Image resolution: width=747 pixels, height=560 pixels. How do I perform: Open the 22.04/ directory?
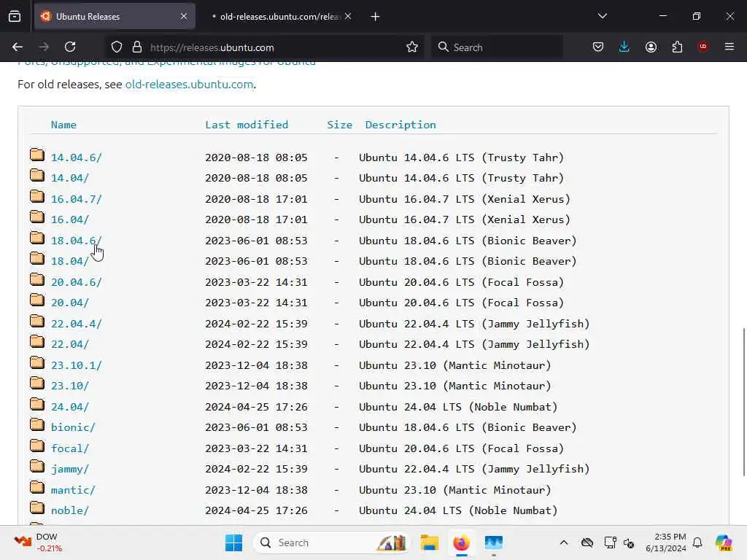(70, 344)
